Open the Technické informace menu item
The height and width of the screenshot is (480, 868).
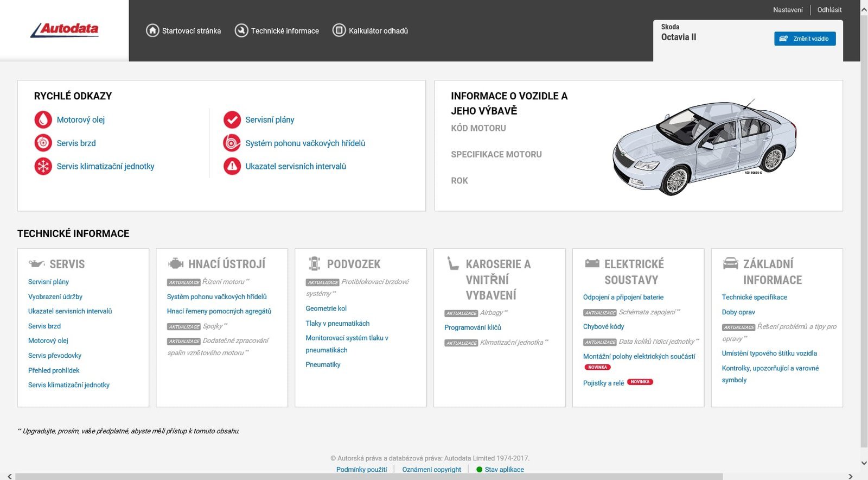285,31
